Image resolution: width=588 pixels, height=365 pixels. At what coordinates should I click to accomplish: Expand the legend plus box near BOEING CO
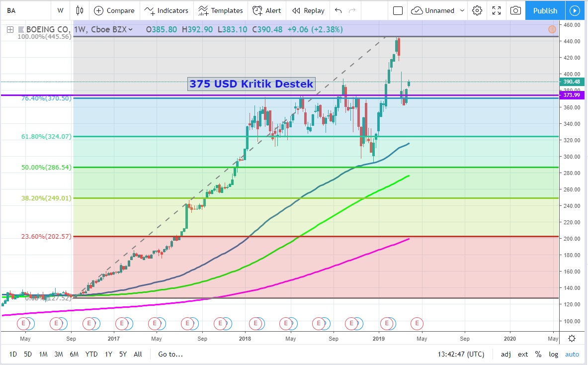10,29
